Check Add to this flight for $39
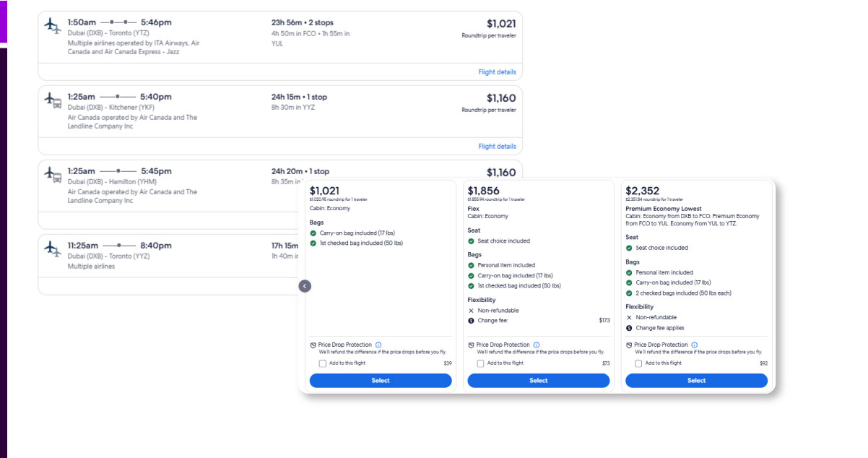 pos(322,363)
